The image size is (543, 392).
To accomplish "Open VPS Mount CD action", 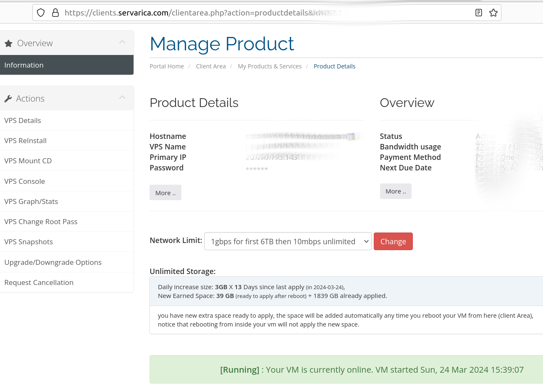I will [x=67, y=161].
